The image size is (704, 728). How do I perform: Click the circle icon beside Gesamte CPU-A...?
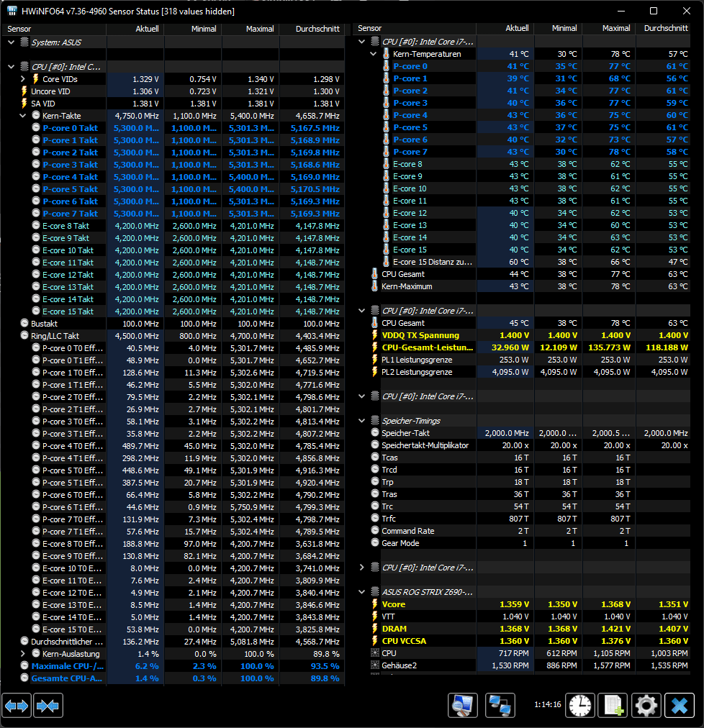[24, 678]
